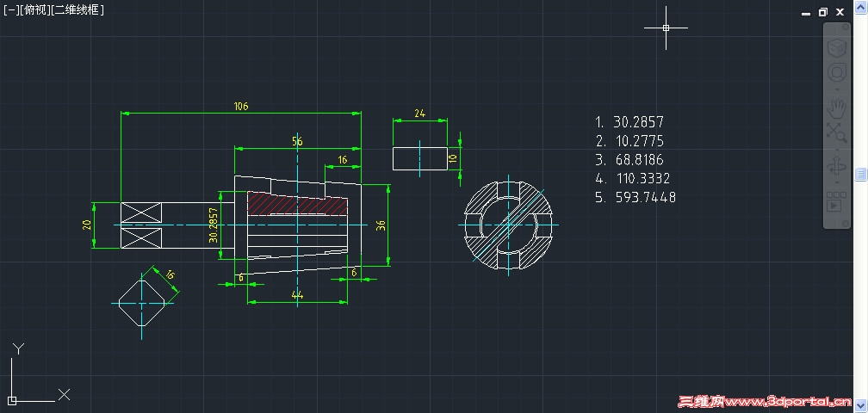Select the 30.2857 vertical dimension text
The height and width of the screenshot is (413, 868).
pyautogui.click(x=213, y=225)
